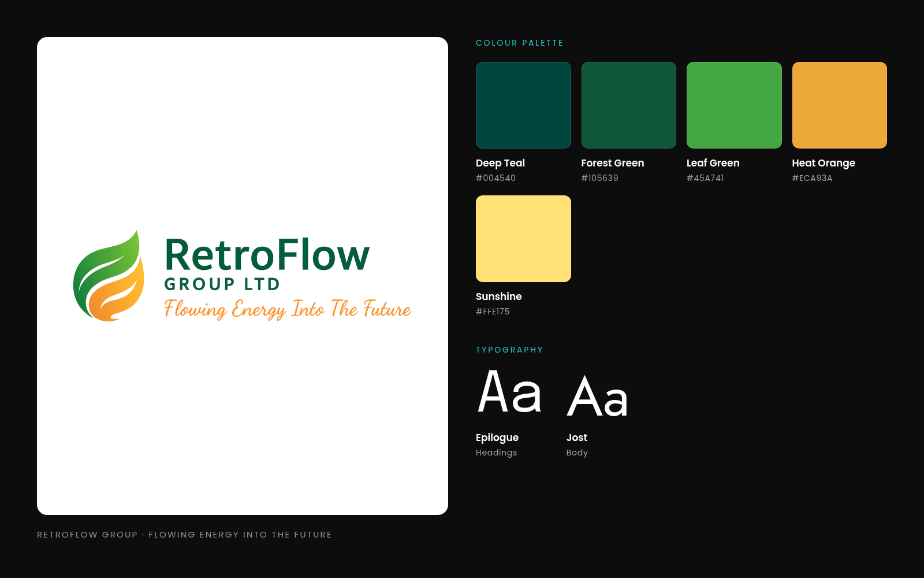Viewport: 924px width, 578px height.
Task: Click the Jost font name
Action: tap(576, 438)
